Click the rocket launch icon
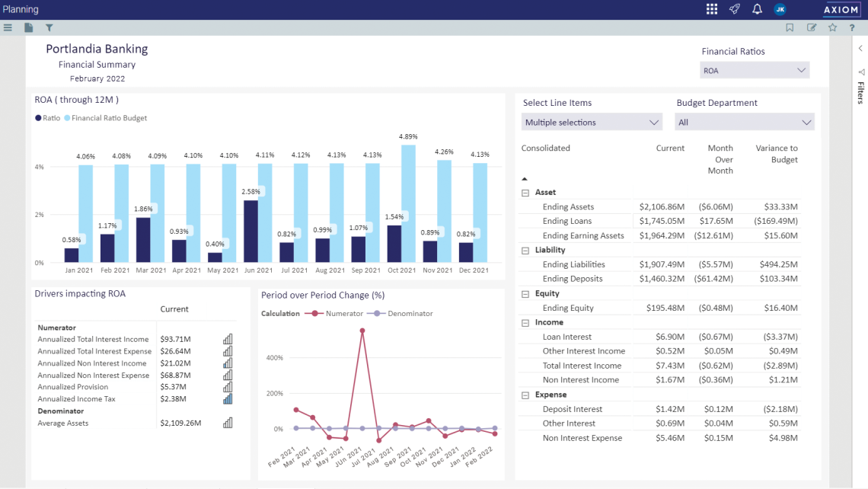868x489 pixels. (735, 9)
